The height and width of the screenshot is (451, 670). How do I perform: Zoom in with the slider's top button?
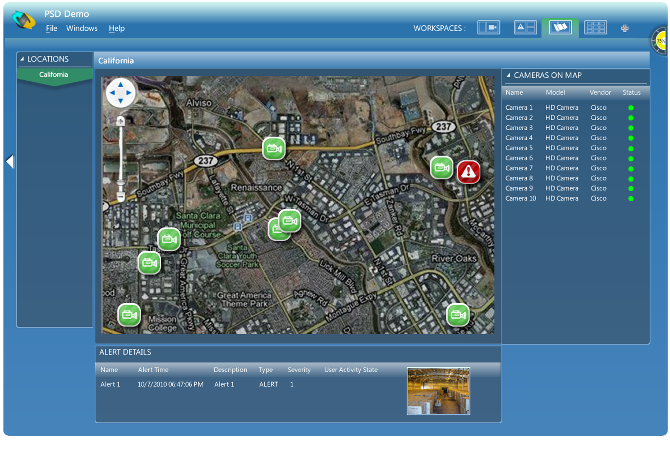(121, 121)
